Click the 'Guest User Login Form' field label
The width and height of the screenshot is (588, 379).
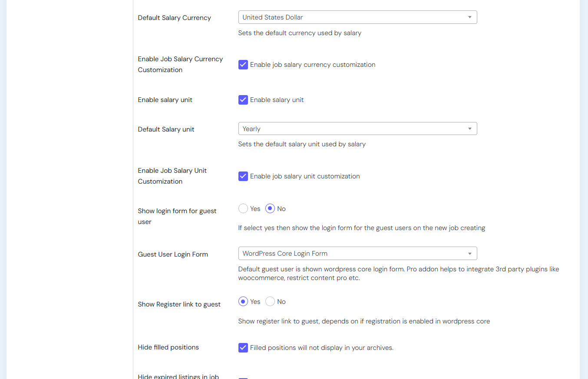click(x=173, y=254)
